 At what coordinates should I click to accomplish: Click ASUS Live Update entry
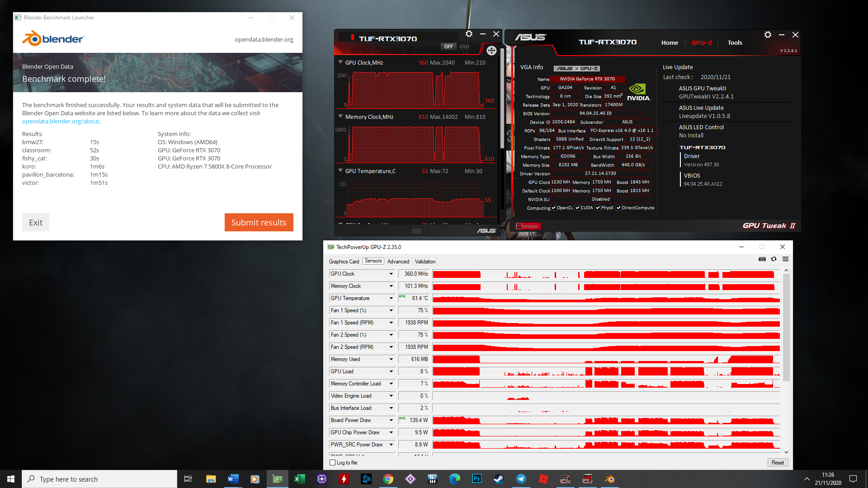704,112
